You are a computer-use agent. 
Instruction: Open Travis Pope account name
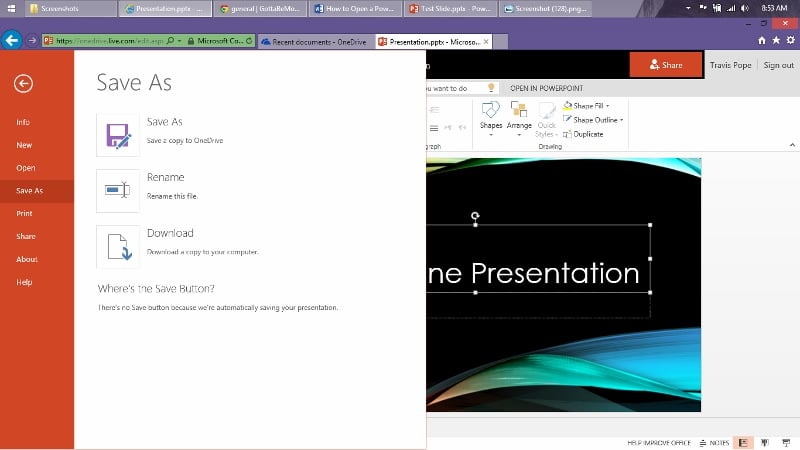point(731,65)
